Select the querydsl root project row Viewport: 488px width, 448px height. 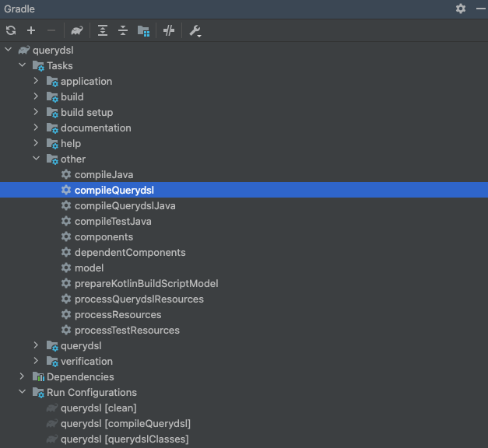pyautogui.click(x=244, y=50)
